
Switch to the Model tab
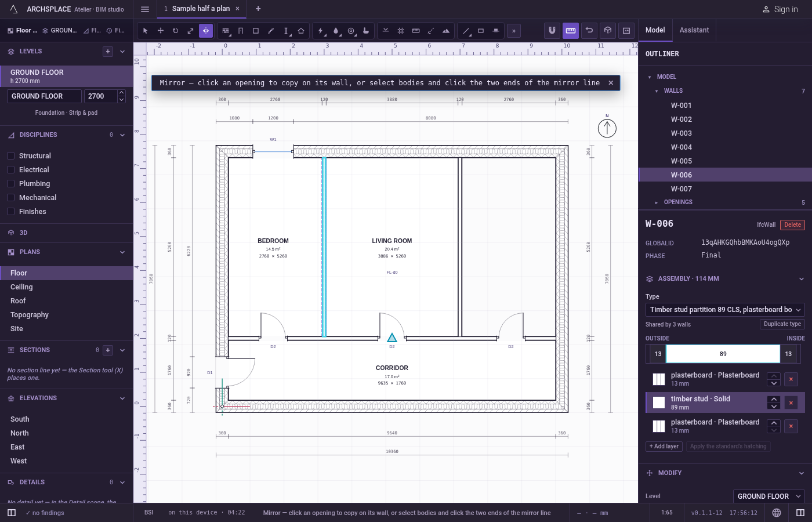655,30
